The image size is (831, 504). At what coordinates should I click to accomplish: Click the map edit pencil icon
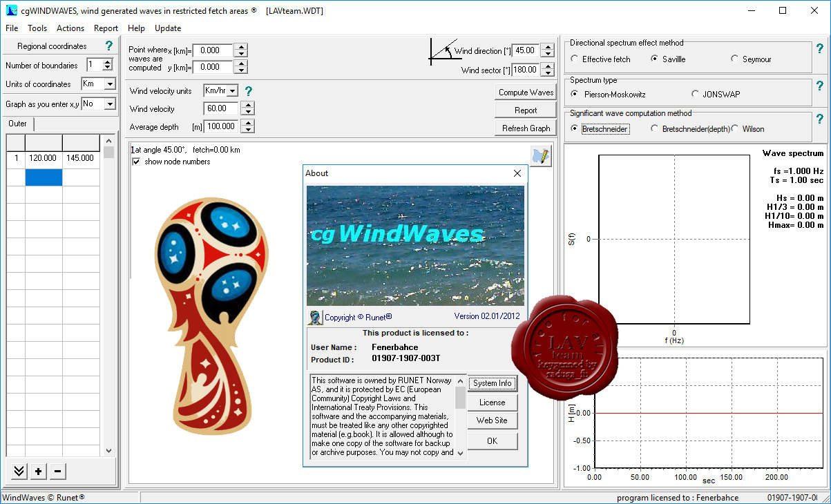point(541,156)
